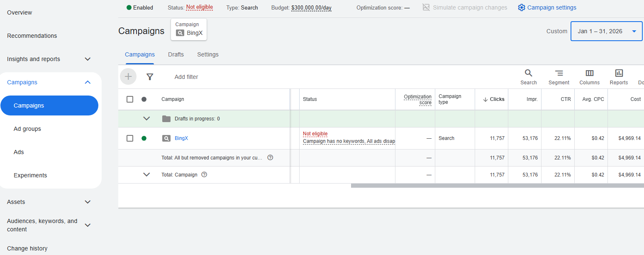The image size is (644, 255).
Task: Toggle the green status dot of BingX
Action: pos(144,138)
